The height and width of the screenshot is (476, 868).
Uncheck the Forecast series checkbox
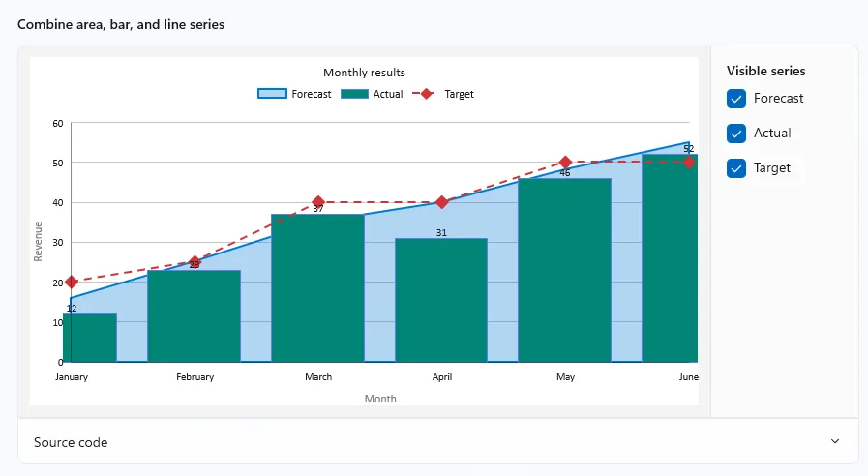(736, 99)
